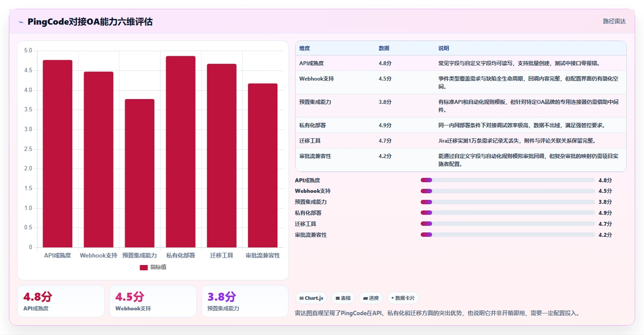Image resolution: width=644 pixels, height=335 pixels.
Task: Click the 私有化部署 x-axis label
Action: pos(181,255)
